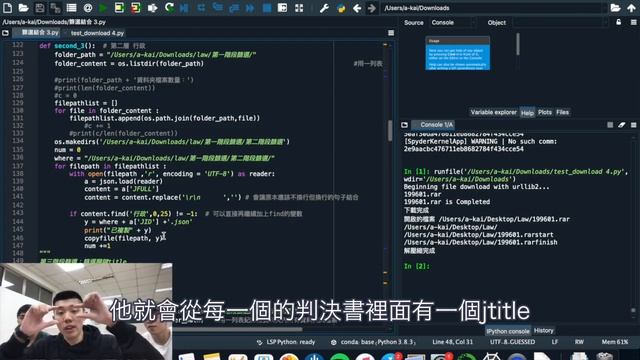640x360 pixels.
Task: Open the Help pane options menu
Action: coord(633,22)
